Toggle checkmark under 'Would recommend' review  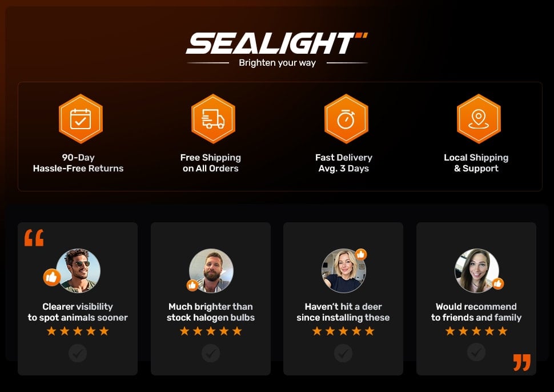pyautogui.click(x=476, y=352)
